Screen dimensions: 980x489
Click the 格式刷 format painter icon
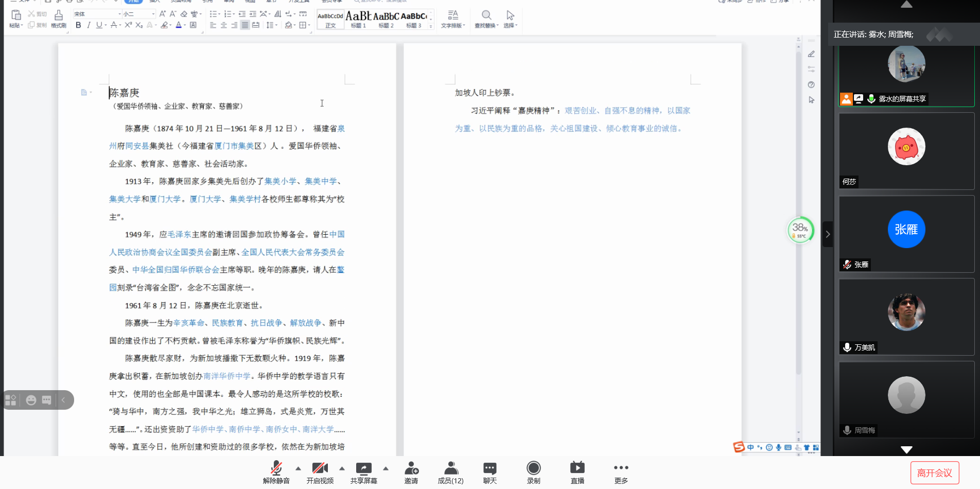click(x=59, y=19)
